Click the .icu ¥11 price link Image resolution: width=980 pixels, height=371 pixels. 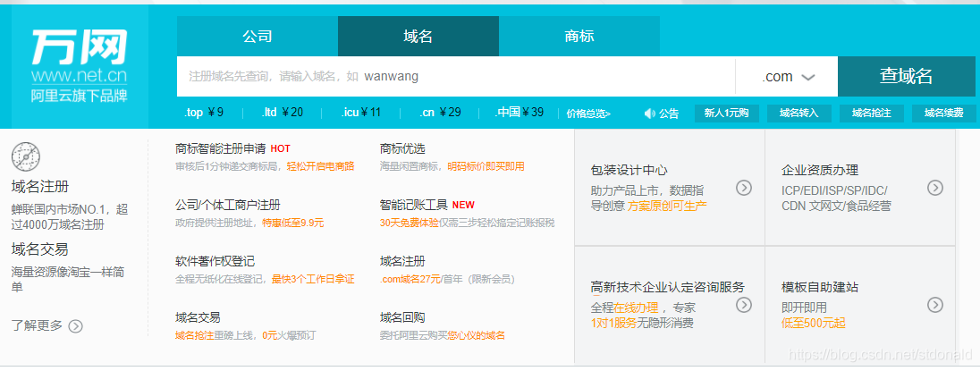pyautogui.click(x=360, y=113)
